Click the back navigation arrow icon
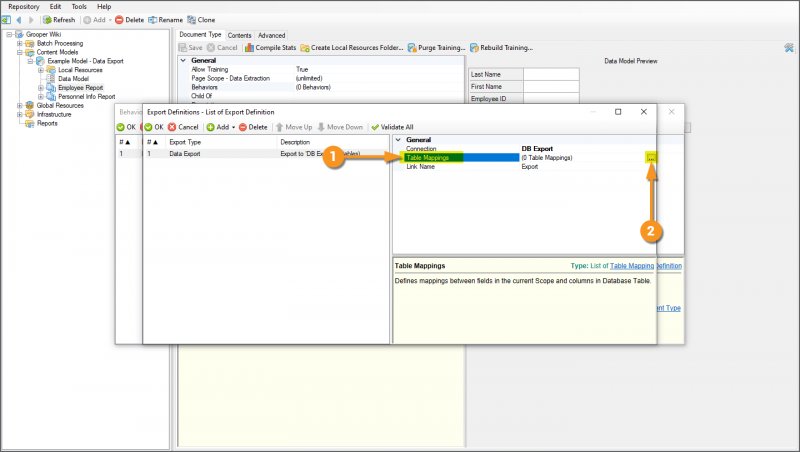 [x=19, y=20]
